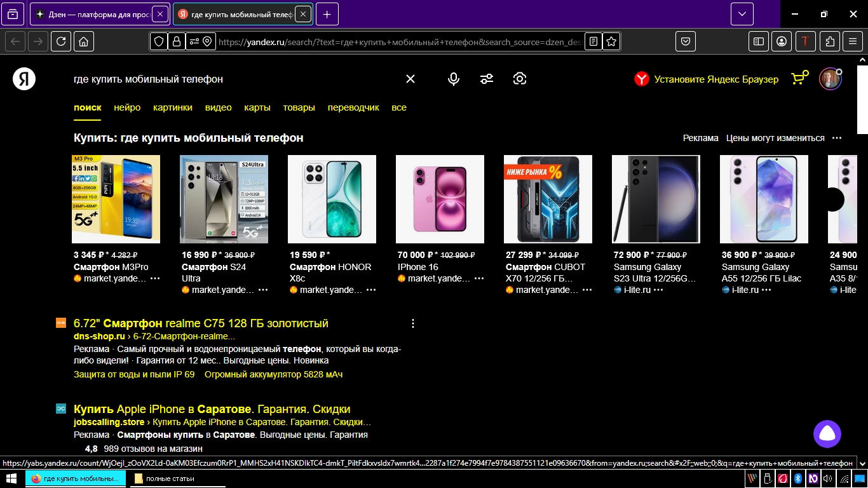This screenshot has height=488, width=868.
Task: Click the Yandex 'Я' logo
Action: pyautogui.click(x=24, y=79)
